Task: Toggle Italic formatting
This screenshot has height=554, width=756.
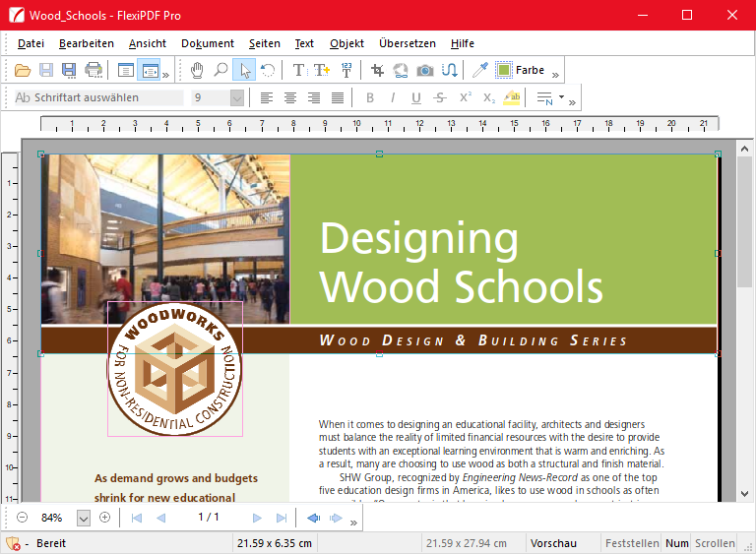Action: 393,97
